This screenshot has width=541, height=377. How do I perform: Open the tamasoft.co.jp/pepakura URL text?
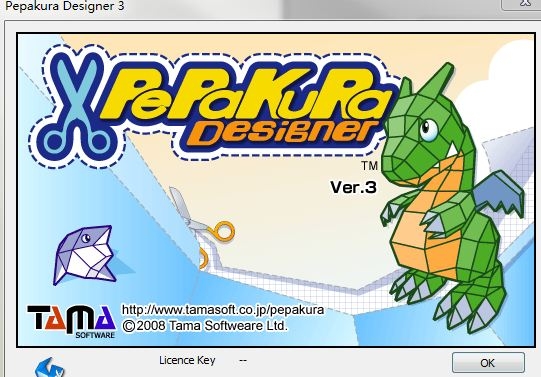point(223,309)
